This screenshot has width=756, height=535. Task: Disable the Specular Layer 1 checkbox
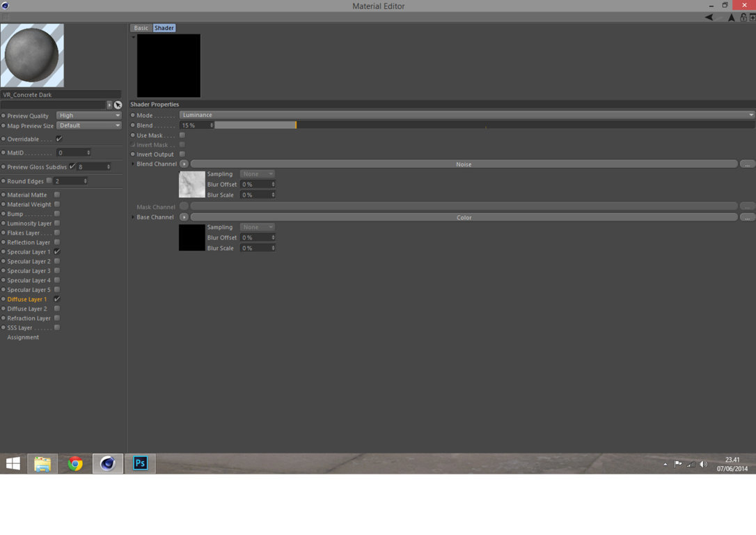57,251
